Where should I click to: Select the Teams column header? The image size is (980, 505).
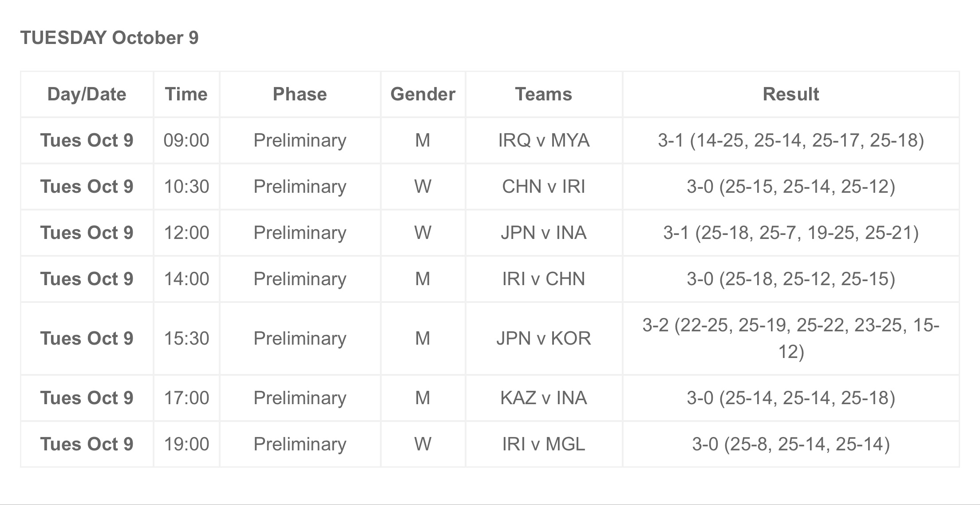click(x=544, y=94)
